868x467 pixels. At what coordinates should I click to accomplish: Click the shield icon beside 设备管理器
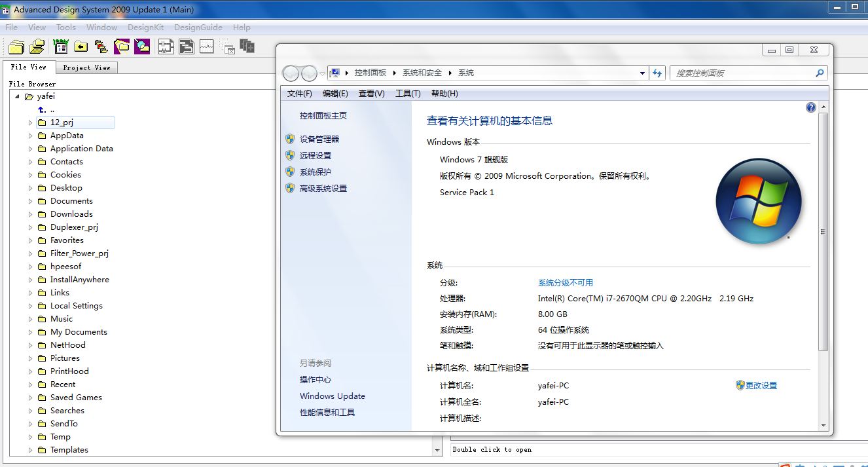pos(290,139)
